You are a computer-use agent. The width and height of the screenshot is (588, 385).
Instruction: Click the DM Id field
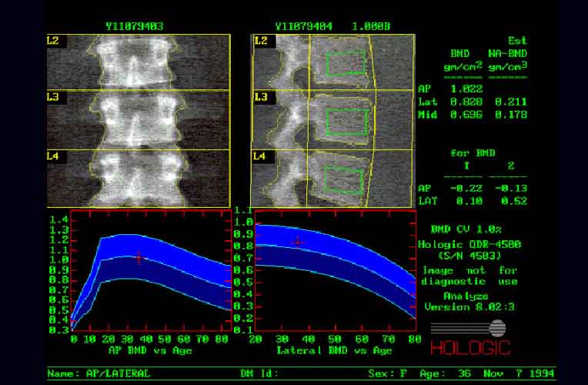261,373
